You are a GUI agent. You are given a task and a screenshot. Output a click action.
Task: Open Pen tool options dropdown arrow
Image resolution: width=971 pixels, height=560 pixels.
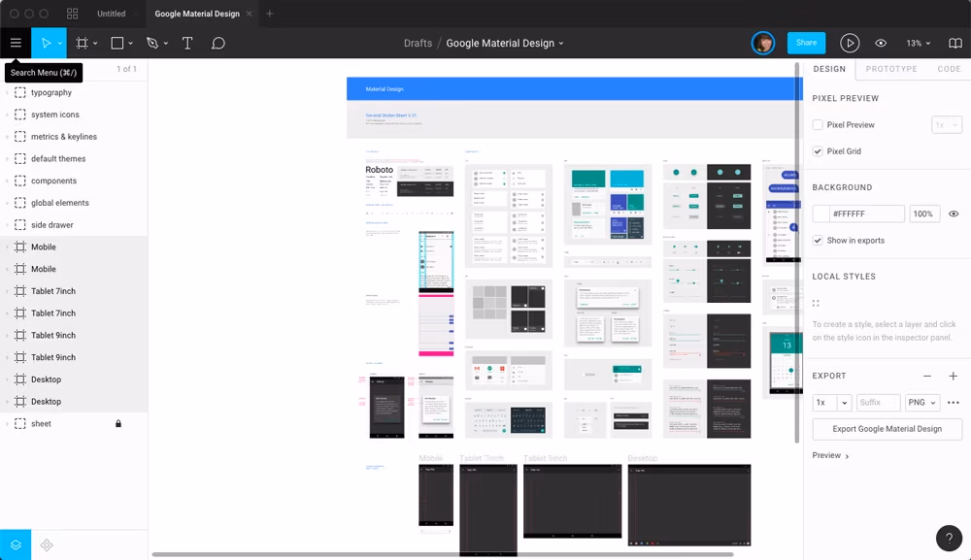point(166,44)
